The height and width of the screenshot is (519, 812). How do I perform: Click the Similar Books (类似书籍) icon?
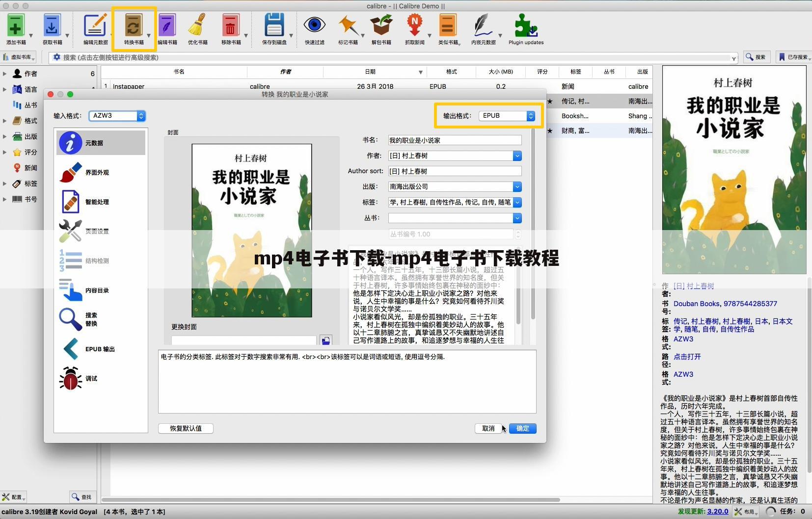pyautogui.click(x=447, y=26)
